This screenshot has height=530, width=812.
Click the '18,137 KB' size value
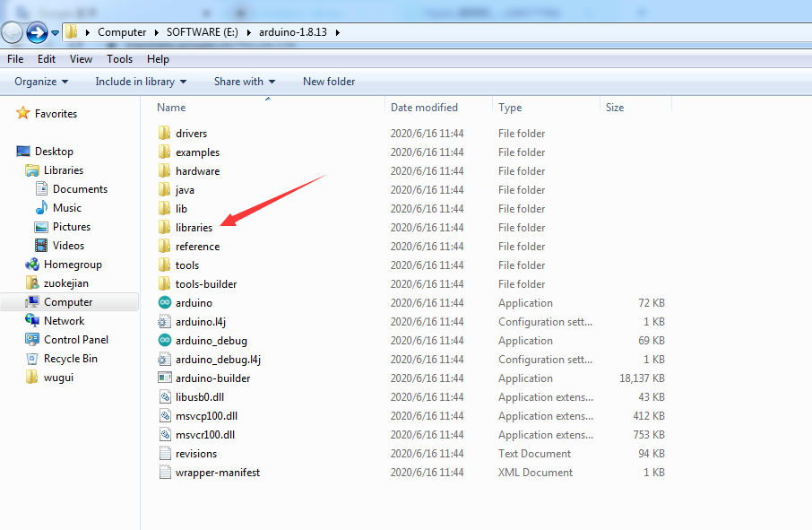click(x=642, y=378)
